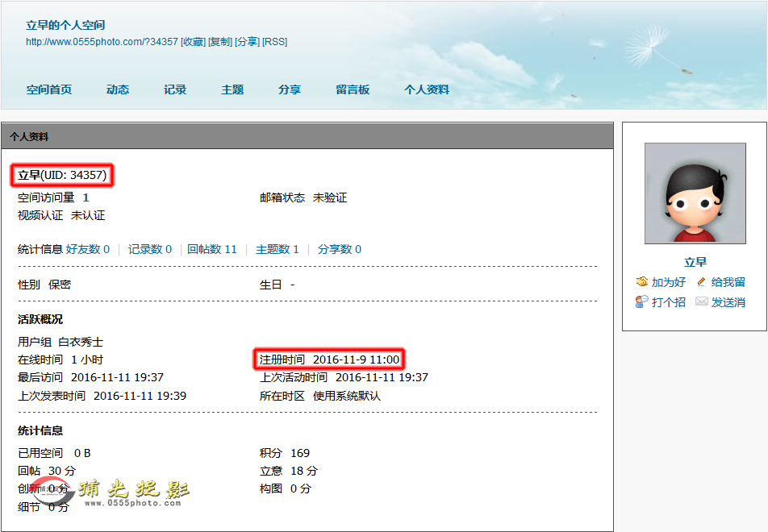Click the [收藏] link in header
768x532 pixels.
[x=193, y=42]
